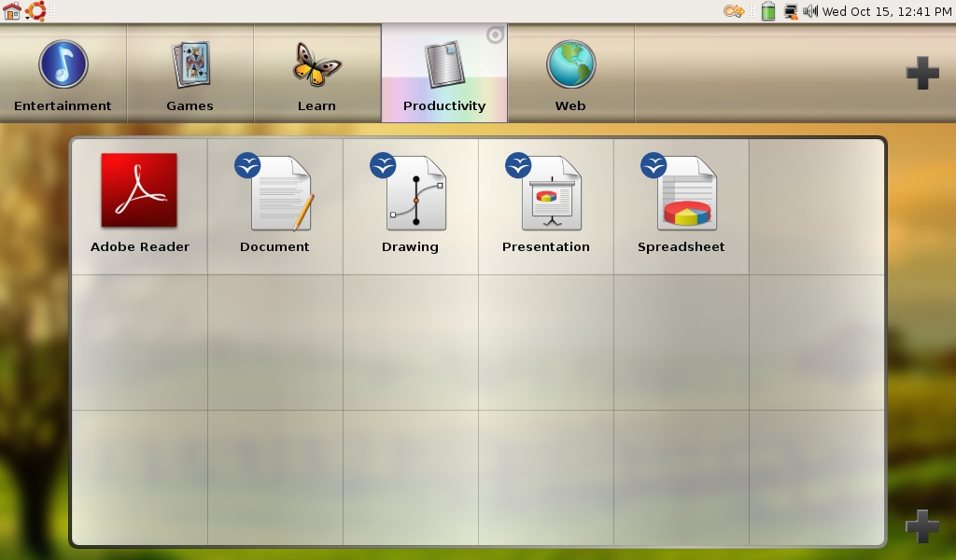Select the Learn category tab

316,75
